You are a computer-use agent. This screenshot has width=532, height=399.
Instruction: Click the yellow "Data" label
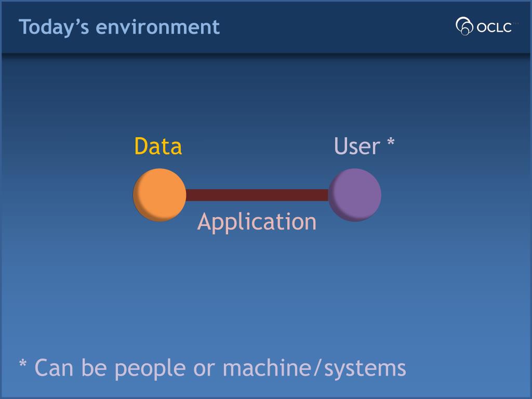158,146
